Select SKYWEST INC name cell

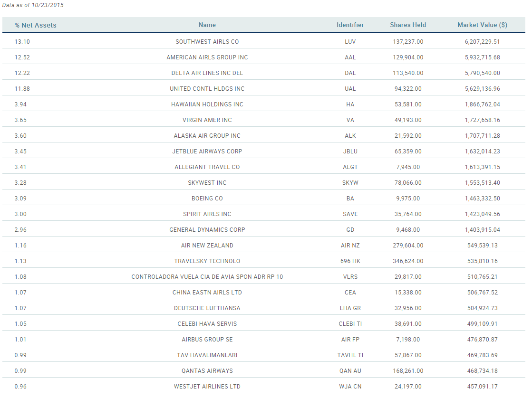point(207,182)
